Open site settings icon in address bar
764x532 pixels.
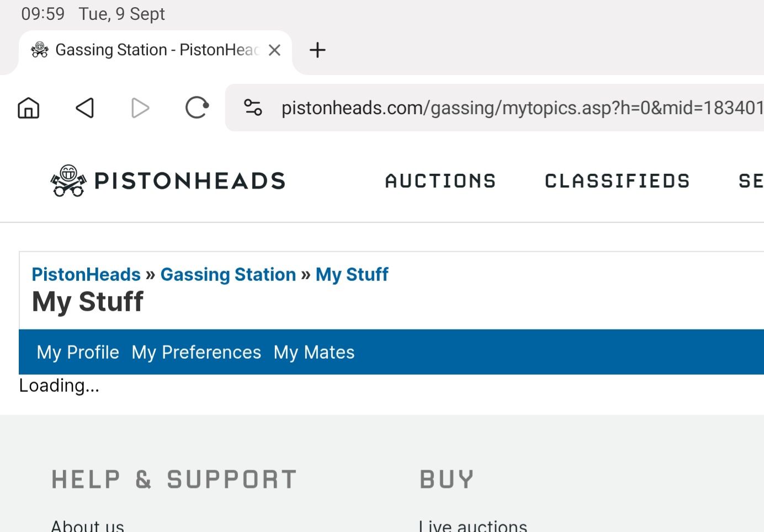pyautogui.click(x=253, y=108)
